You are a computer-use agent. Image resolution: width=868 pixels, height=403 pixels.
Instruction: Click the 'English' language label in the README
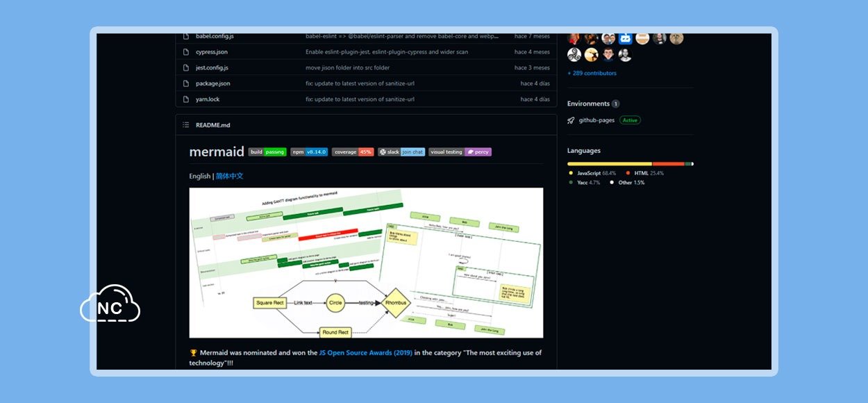click(x=200, y=176)
